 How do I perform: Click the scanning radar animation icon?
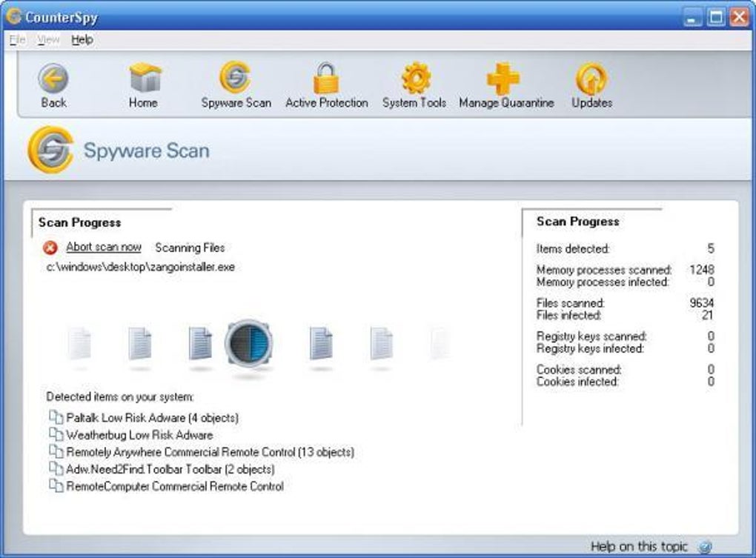[249, 344]
